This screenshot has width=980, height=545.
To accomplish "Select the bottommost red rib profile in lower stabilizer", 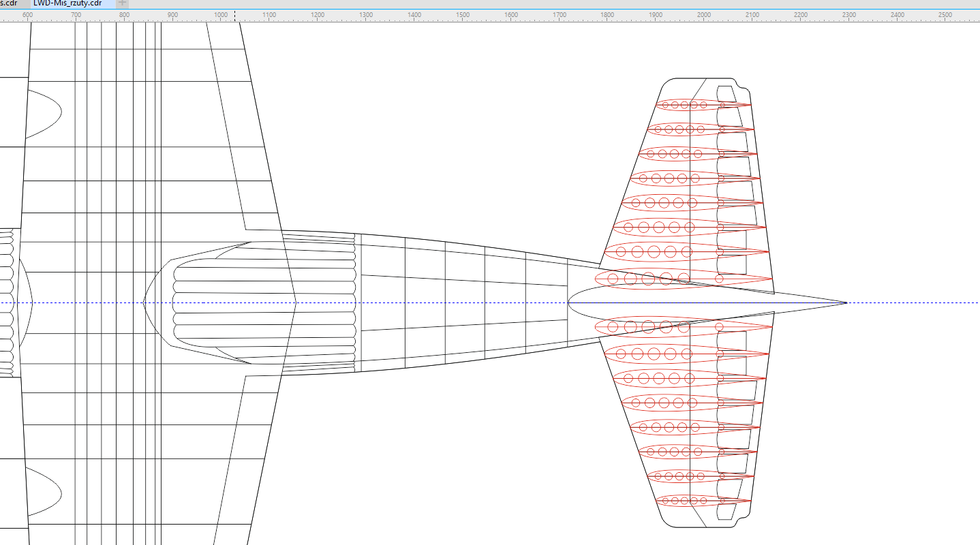I will pos(703,501).
